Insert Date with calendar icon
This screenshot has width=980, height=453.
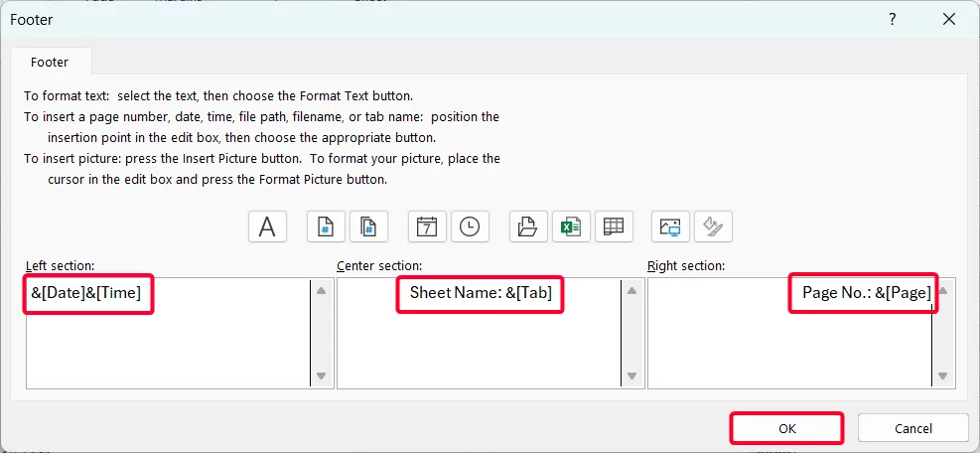[427, 226]
